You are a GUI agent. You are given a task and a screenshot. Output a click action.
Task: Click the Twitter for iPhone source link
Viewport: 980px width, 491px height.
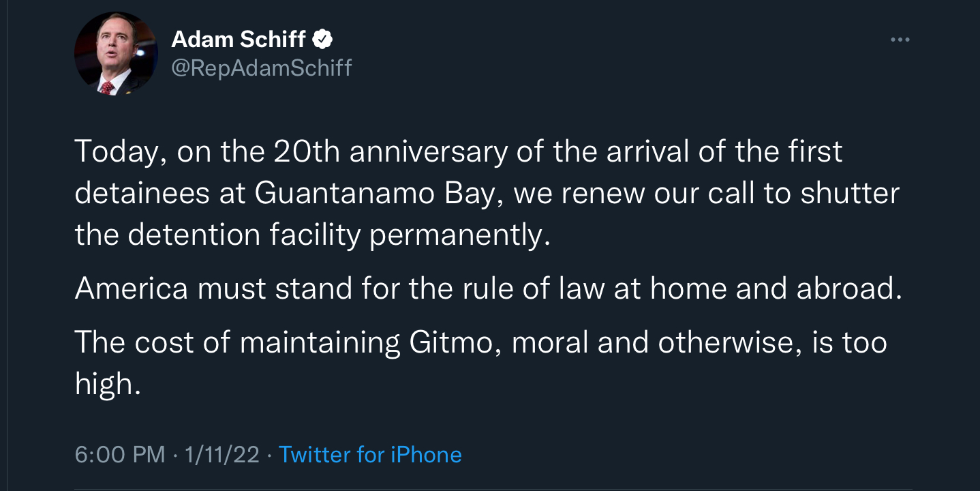(x=370, y=455)
